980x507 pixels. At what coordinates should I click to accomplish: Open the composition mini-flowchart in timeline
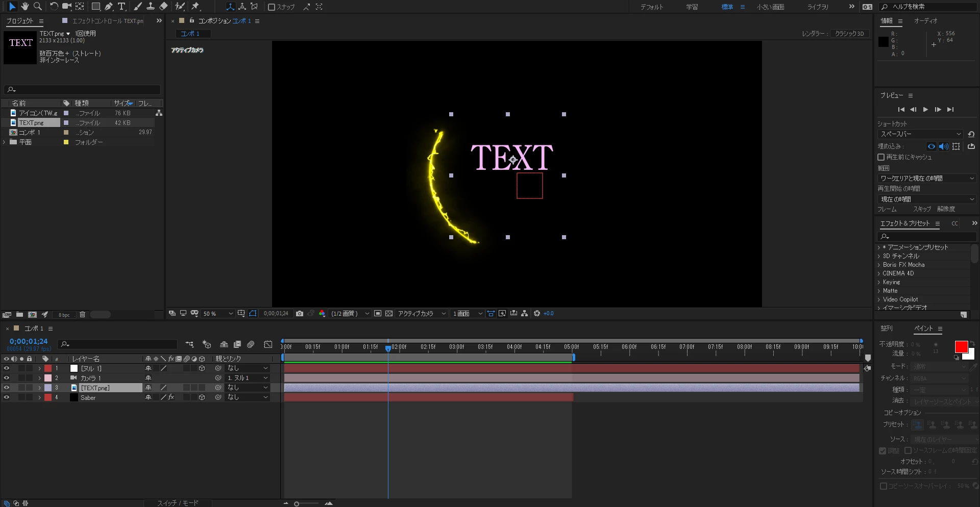(x=190, y=345)
